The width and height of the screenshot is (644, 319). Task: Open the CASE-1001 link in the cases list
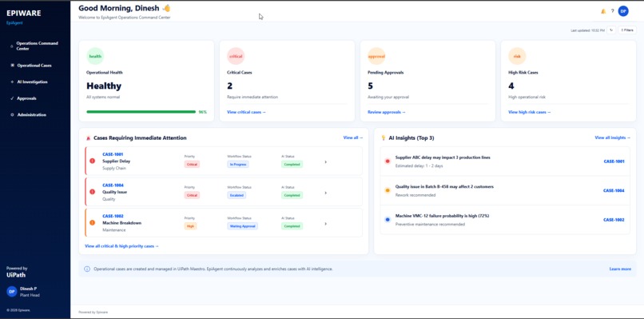113,154
